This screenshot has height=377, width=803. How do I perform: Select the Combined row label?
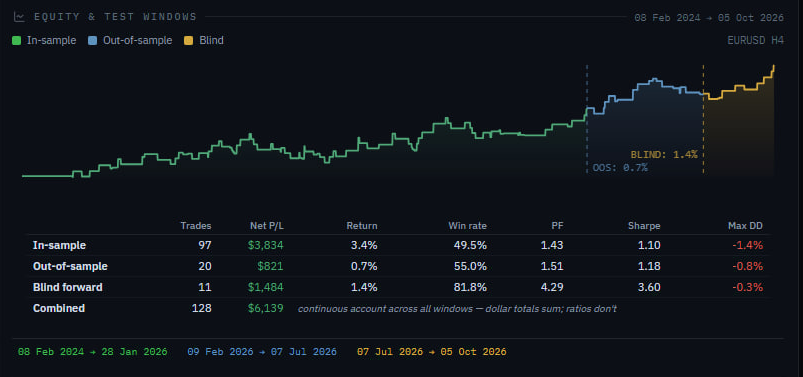pos(59,308)
